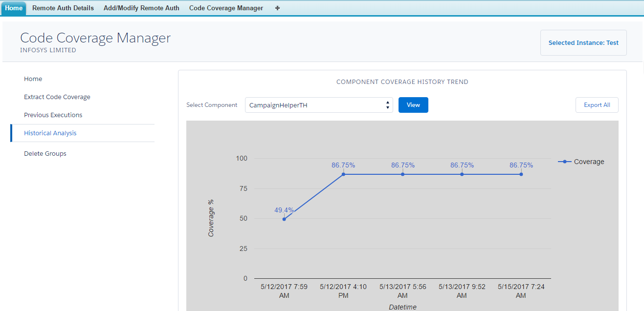This screenshot has width=644, height=311.
Task: Open Extract Code Coverage in sidebar
Action: pos(57,97)
